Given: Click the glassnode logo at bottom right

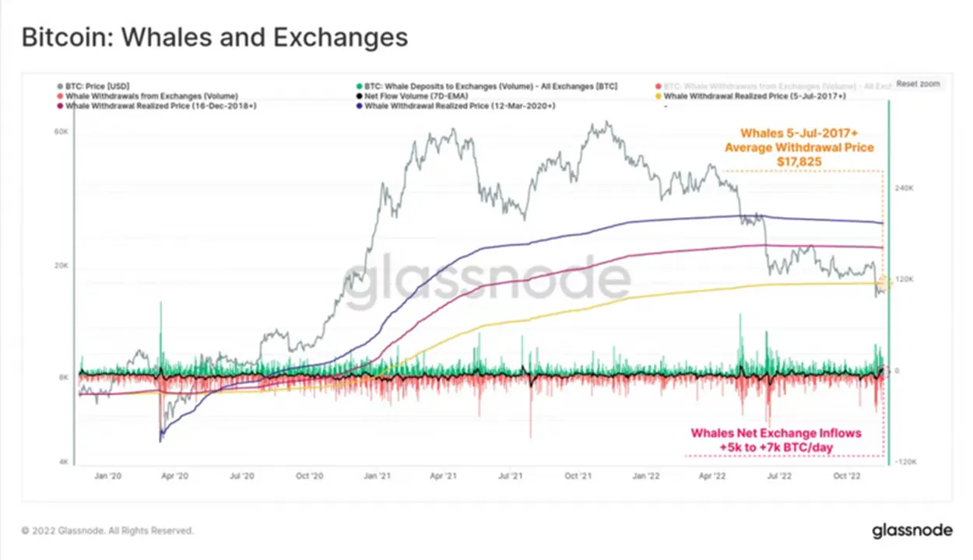Looking at the screenshot, I should pyautogui.click(x=912, y=530).
